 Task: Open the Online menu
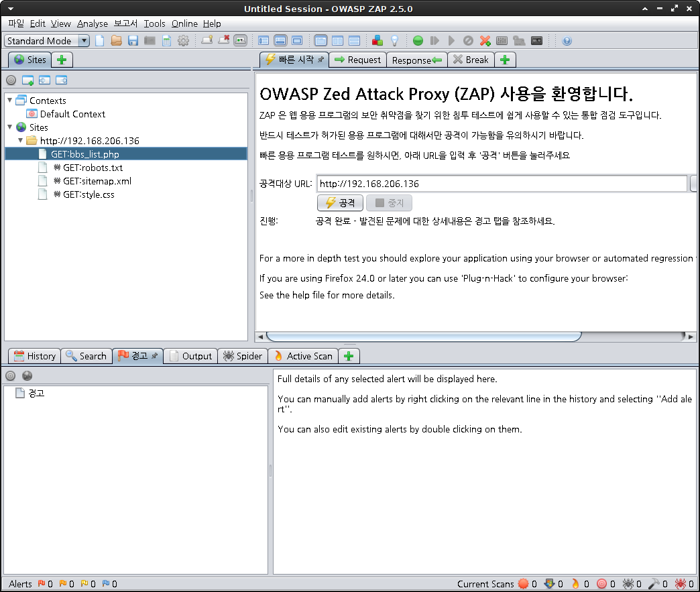coord(184,23)
